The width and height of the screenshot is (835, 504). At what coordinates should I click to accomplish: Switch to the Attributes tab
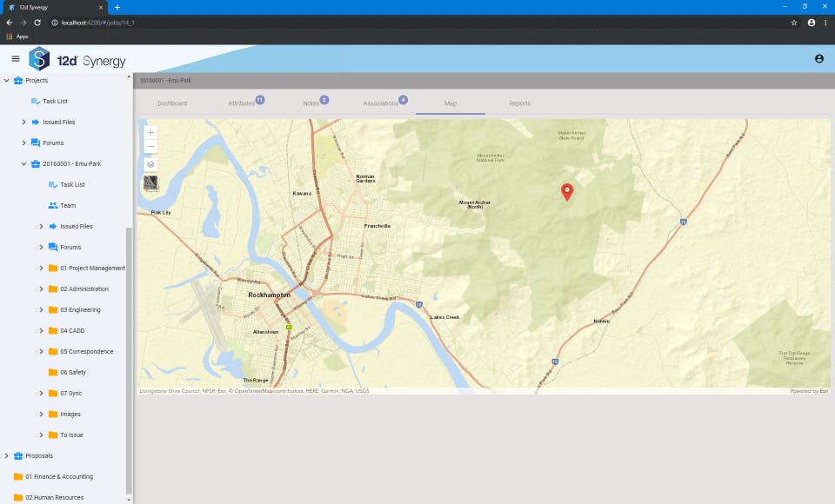point(242,103)
